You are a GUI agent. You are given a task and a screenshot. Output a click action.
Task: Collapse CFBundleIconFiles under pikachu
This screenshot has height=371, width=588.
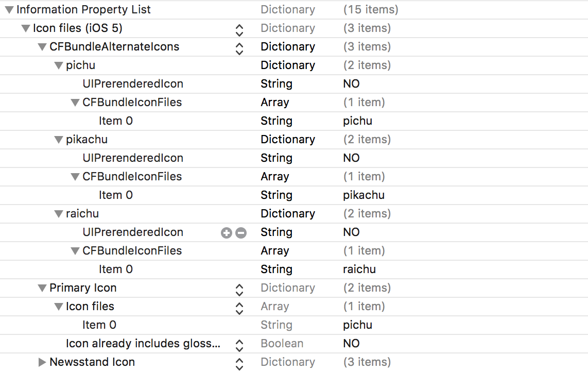tap(75, 177)
